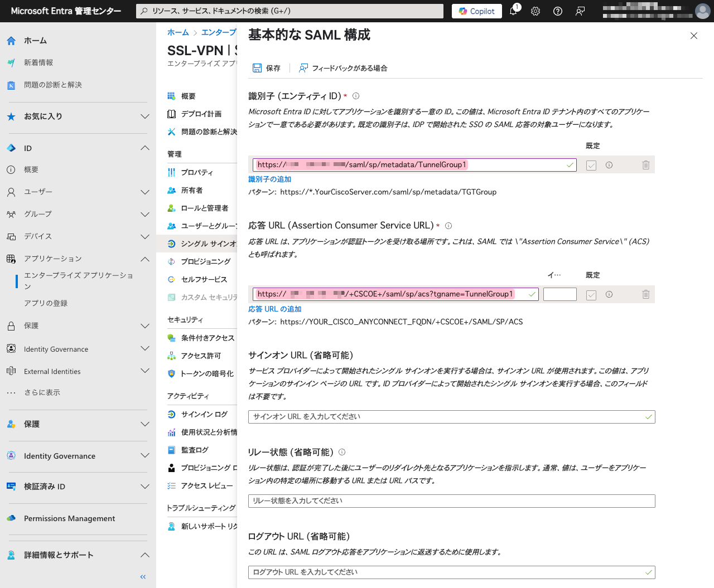Edit the identifier entity ID URL field
This screenshot has width=714, height=588.
click(414, 165)
